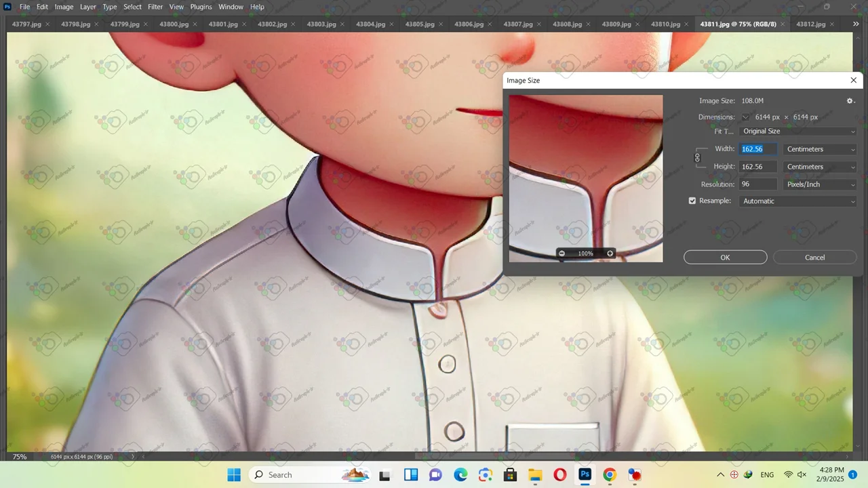Screen dimensions: 868x488
Task: Open the Dimensions unit dropdown arrow
Action: pos(746,117)
